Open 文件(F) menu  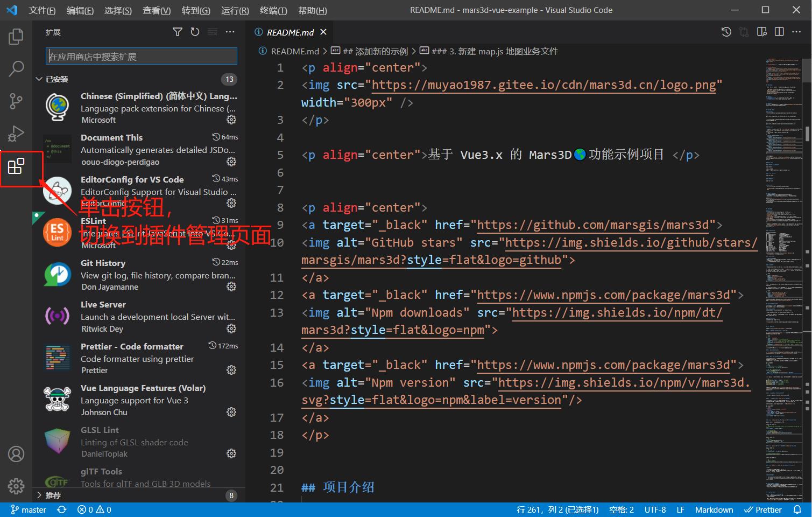pos(42,10)
